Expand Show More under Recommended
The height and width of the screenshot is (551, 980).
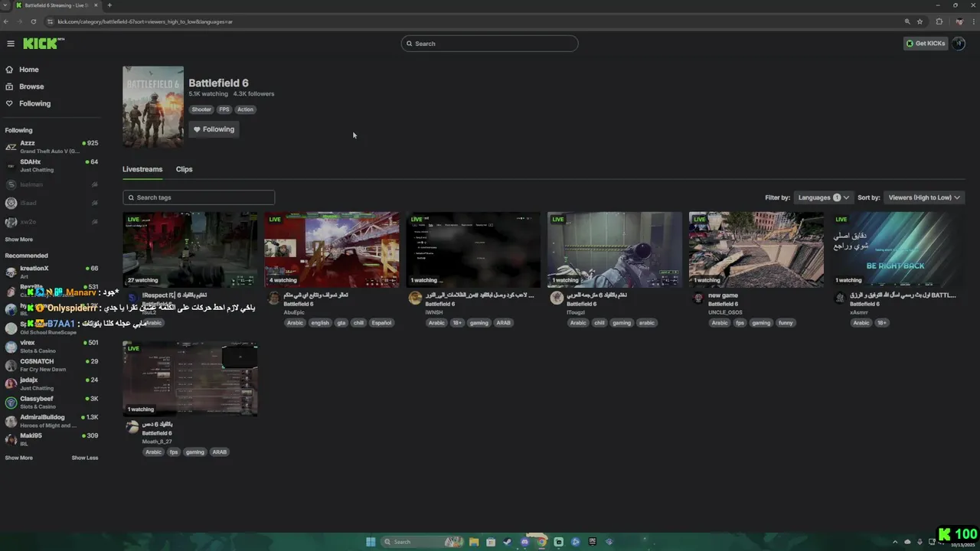pos(19,458)
